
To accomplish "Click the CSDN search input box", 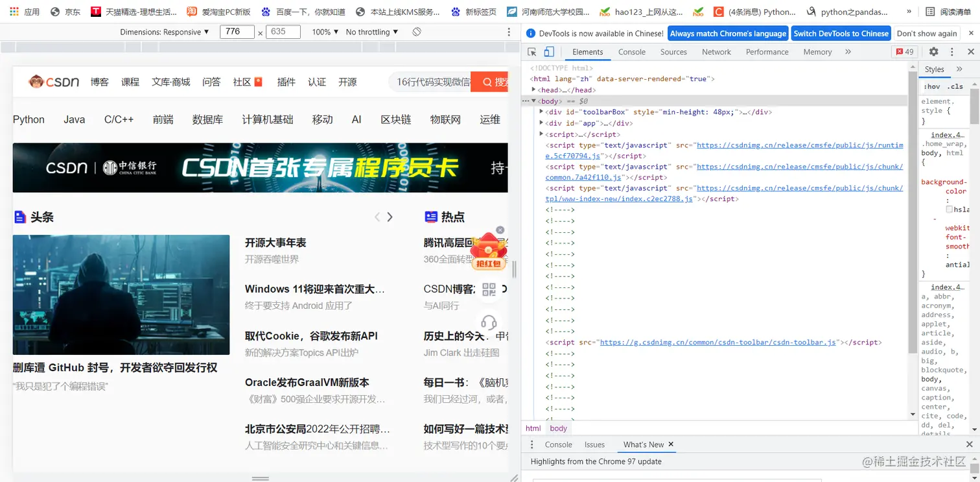I will 430,82.
